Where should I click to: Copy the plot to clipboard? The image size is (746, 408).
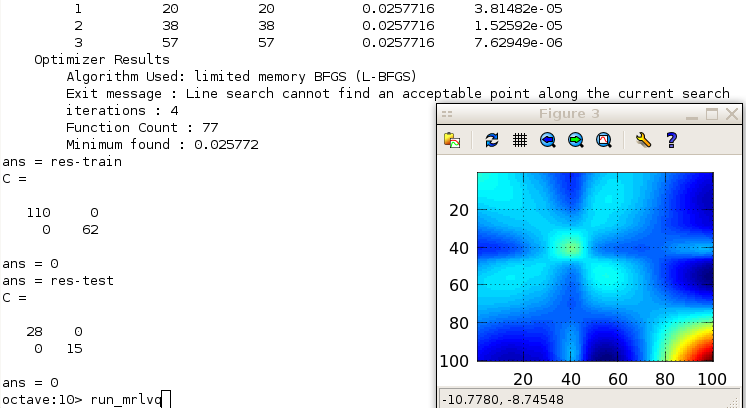(453, 141)
